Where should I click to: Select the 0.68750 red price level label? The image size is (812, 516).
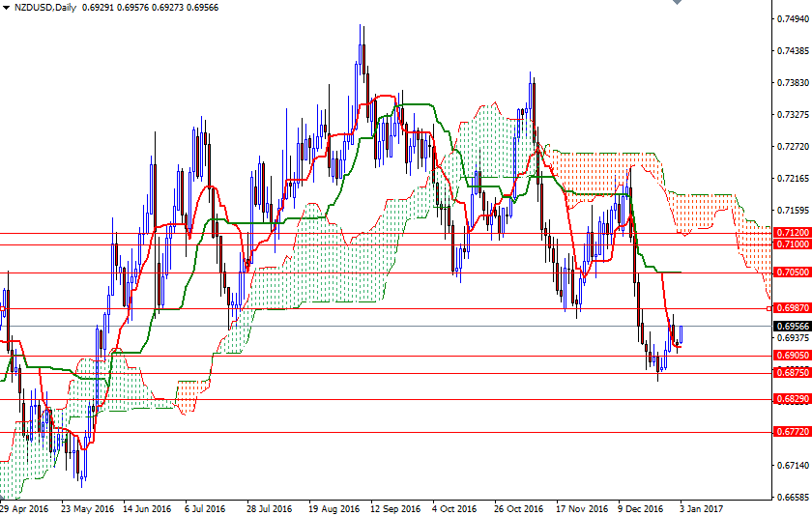[x=792, y=373]
